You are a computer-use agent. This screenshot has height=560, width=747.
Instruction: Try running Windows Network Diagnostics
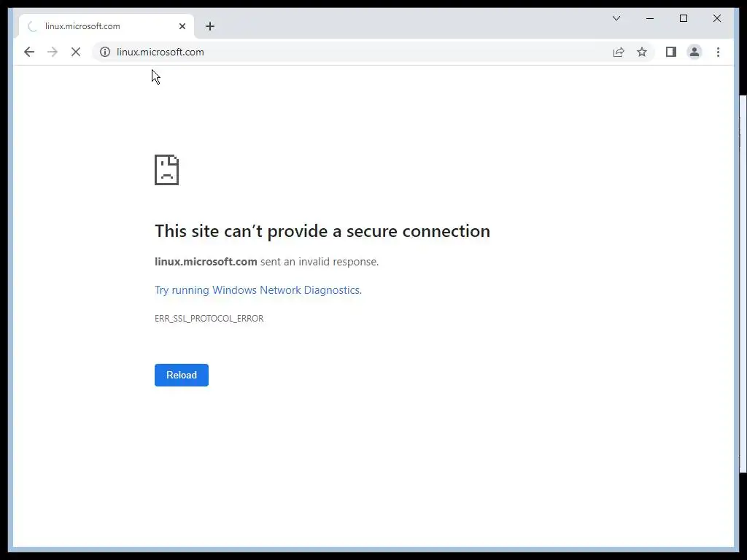pos(258,290)
